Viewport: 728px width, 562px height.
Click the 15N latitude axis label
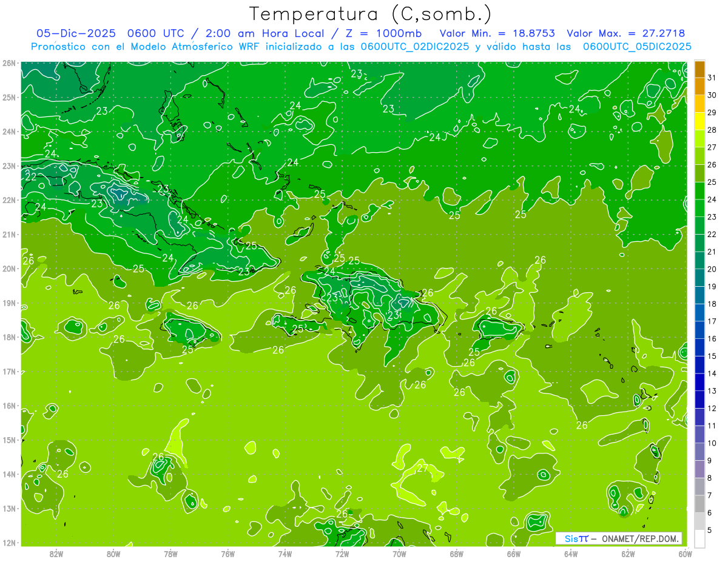(x=8, y=440)
